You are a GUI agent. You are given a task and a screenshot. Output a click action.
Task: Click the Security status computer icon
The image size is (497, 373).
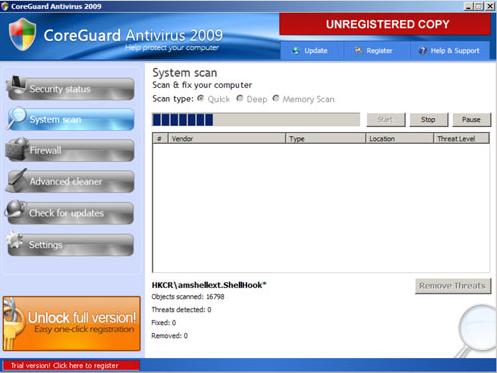click(16, 85)
